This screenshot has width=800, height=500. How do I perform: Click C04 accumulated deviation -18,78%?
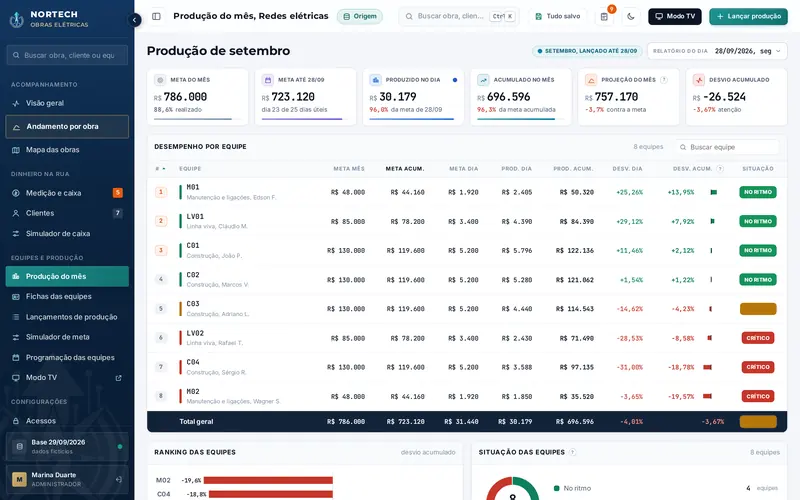click(681, 367)
